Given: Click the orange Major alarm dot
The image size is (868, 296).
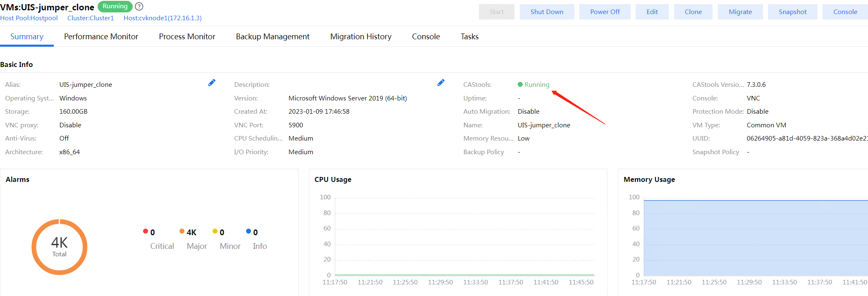Looking at the screenshot, I should [x=182, y=231].
